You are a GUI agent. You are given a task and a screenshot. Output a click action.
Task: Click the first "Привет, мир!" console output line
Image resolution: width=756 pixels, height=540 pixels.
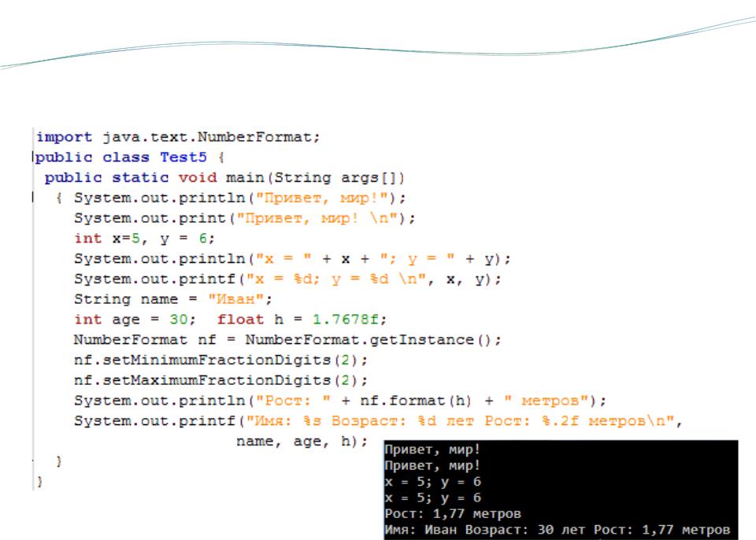pyautogui.click(x=432, y=449)
